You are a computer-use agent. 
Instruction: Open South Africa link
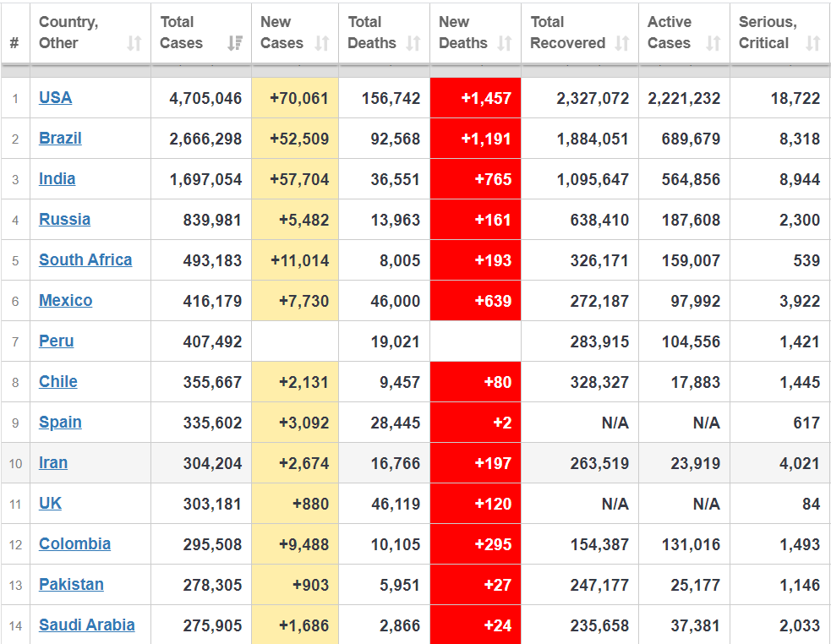(x=85, y=259)
